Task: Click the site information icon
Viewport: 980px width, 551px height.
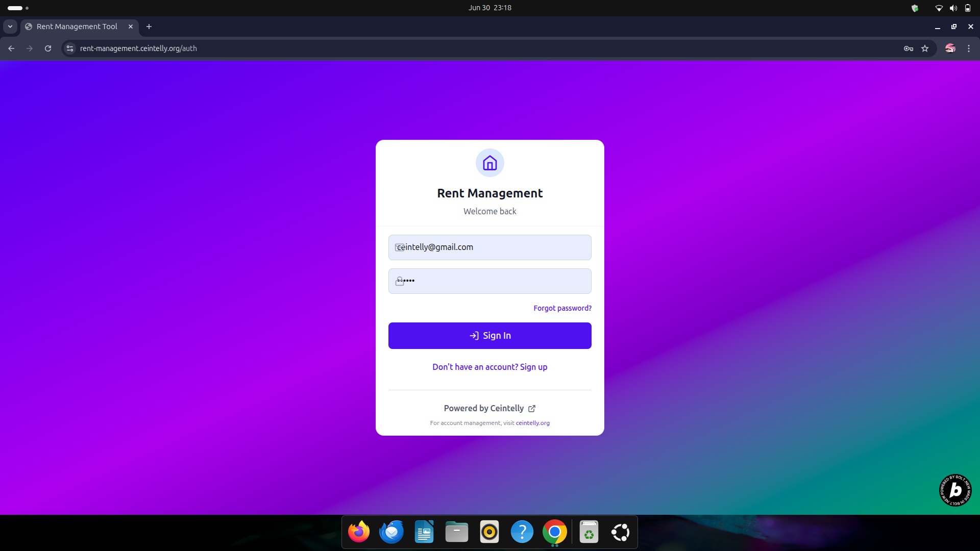Action: coord(70,48)
